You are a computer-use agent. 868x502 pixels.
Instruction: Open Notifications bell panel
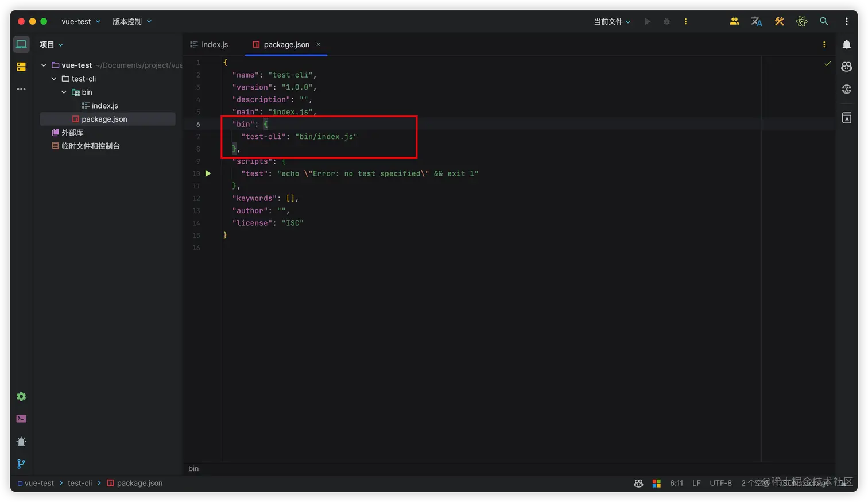tap(846, 44)
